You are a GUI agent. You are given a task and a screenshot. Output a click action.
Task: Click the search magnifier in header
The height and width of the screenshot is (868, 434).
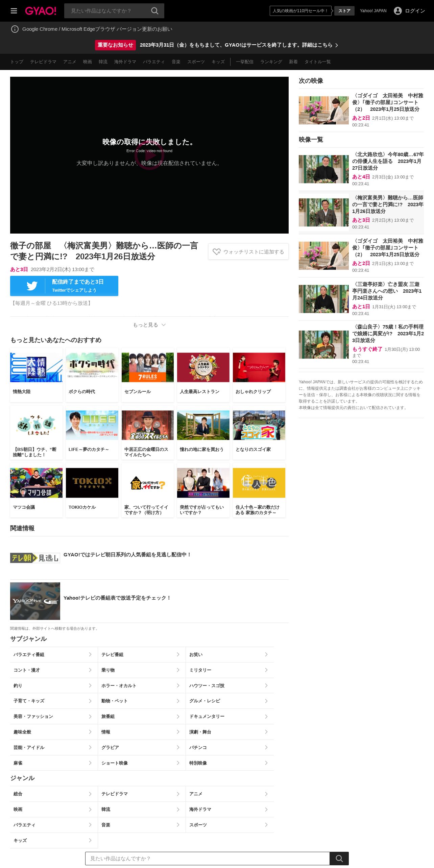[x=155, y=11]
